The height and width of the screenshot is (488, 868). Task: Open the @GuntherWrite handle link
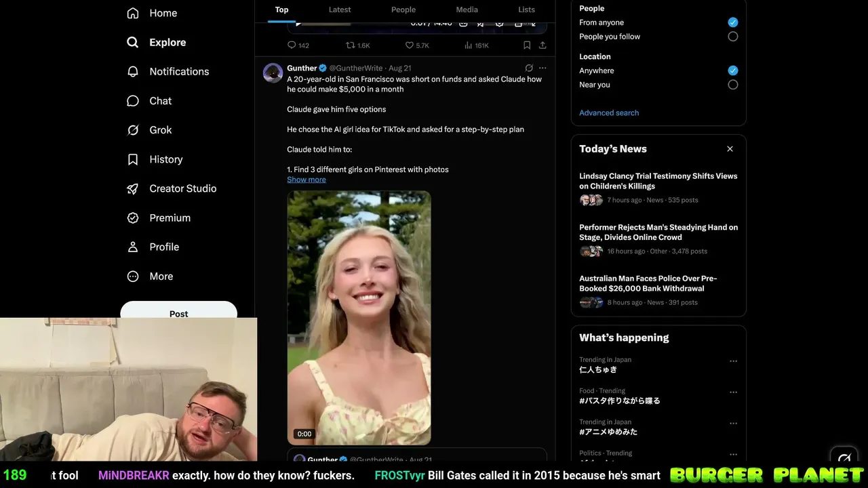pyautogui.click(x=357, y=68)
